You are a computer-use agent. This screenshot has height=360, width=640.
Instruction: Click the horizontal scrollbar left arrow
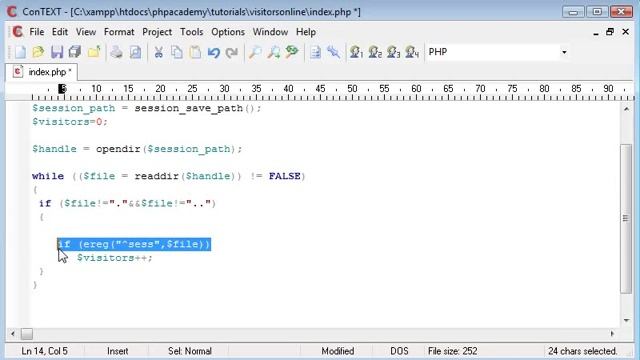click(x=13, y=333)
